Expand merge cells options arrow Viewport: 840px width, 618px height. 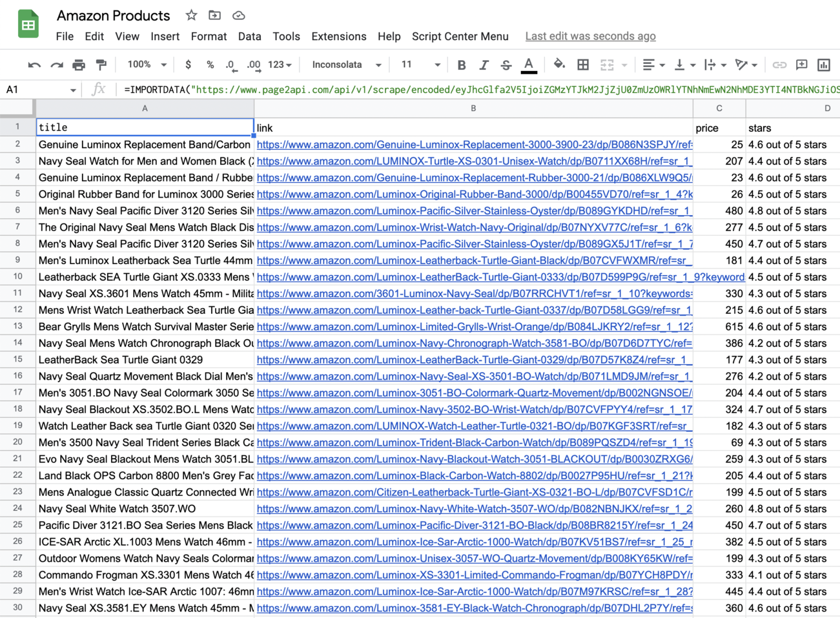tap(624, 65)
